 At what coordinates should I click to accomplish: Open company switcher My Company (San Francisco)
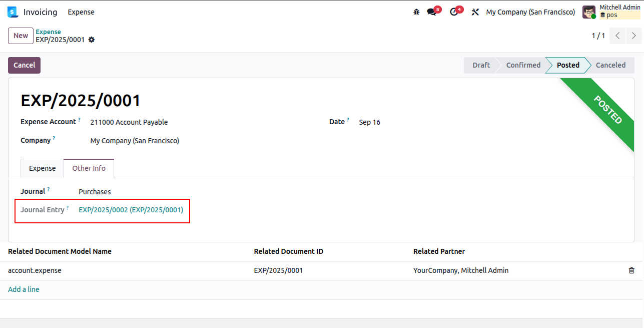(530, 12)
